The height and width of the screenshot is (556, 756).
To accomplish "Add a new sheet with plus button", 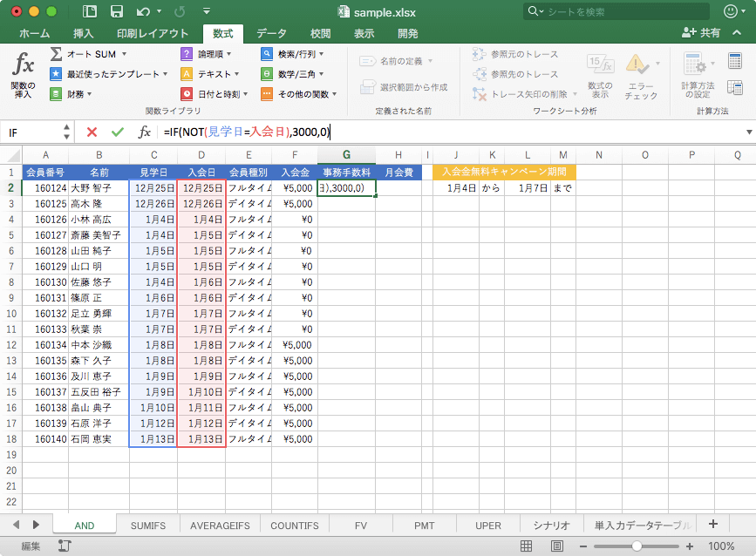I will click(713, 525).
